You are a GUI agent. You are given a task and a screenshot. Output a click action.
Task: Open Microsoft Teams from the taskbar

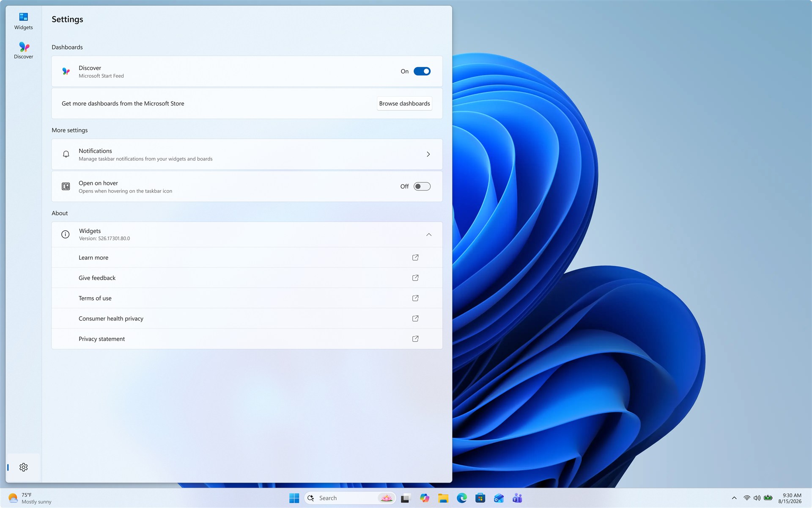[x=518, y=498]
